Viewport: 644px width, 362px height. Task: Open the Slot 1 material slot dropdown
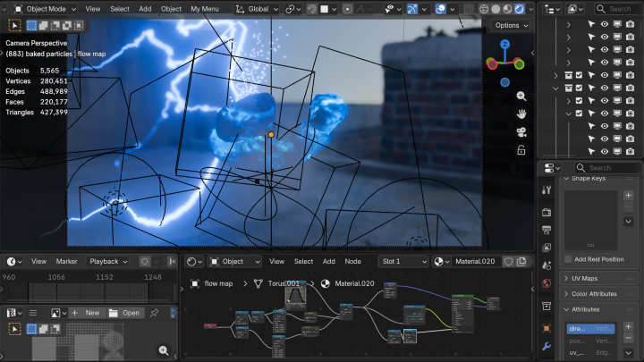[x=403, y=261]
